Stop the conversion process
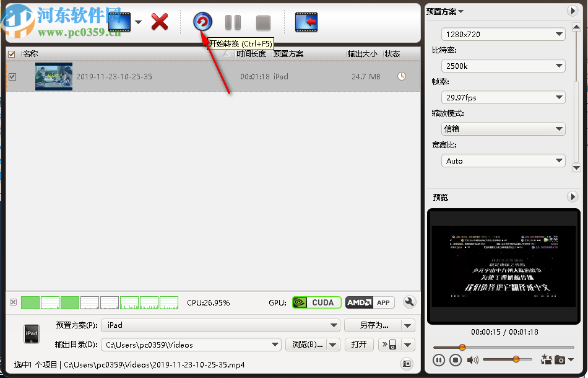This screenshot has height=378, width=588. pyautogui.click(x=262, y=22)
